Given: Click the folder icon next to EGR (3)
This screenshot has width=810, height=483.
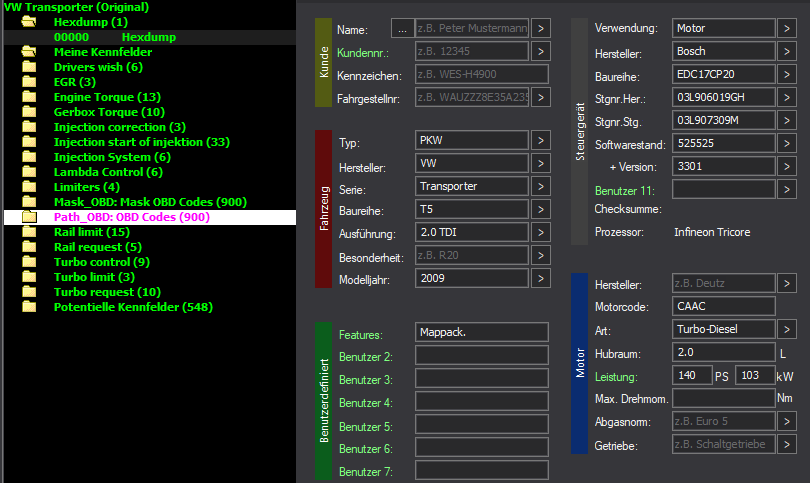Looking at the screenshot, I should tap(29, 82).
